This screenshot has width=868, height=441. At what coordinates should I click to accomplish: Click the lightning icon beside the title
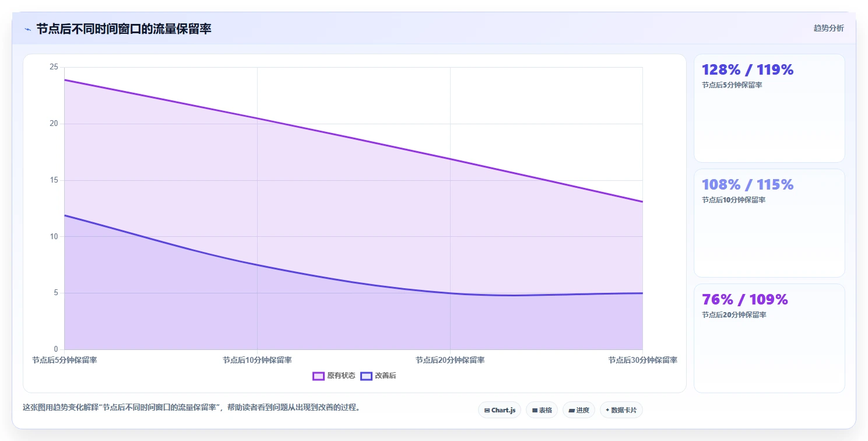point(27,29)
